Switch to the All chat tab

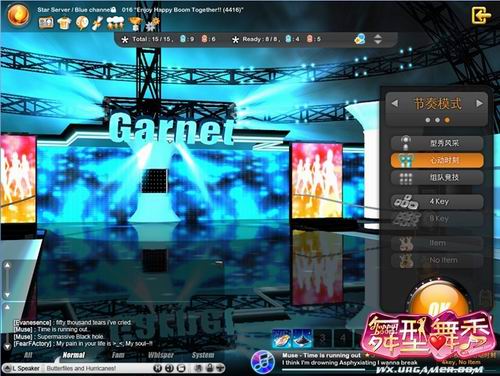coord(28,355)
